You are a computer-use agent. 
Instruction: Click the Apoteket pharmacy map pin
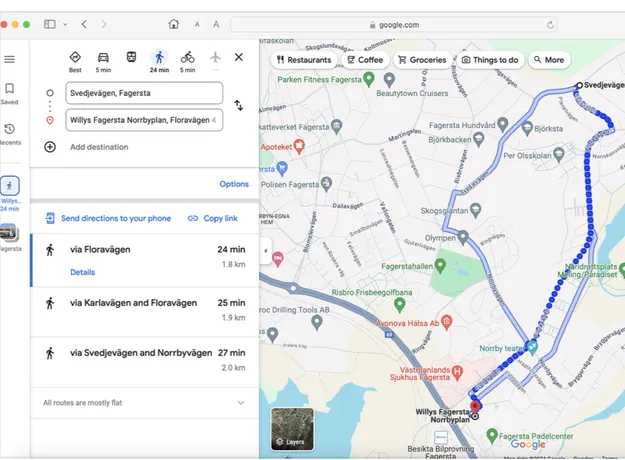pyautogui.click(x=299, y=146)
